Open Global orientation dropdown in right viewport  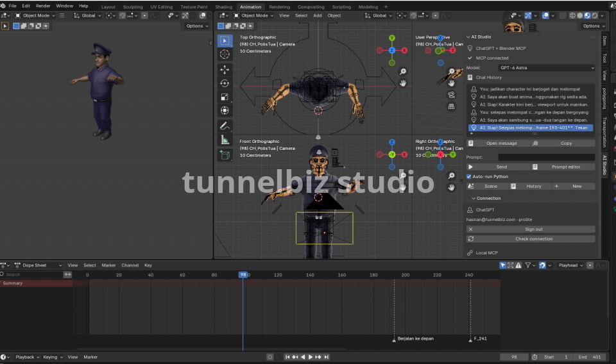[x=379, y=15]
